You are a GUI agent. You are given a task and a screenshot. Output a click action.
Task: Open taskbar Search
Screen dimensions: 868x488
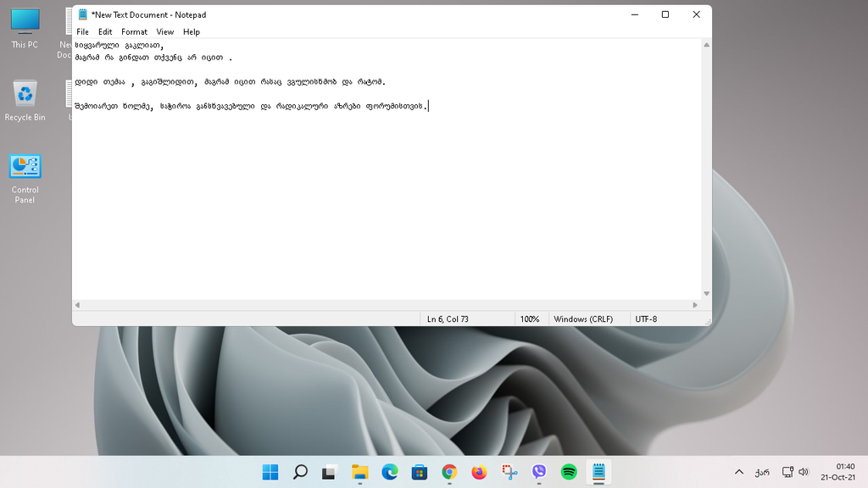tap(300, 472)
